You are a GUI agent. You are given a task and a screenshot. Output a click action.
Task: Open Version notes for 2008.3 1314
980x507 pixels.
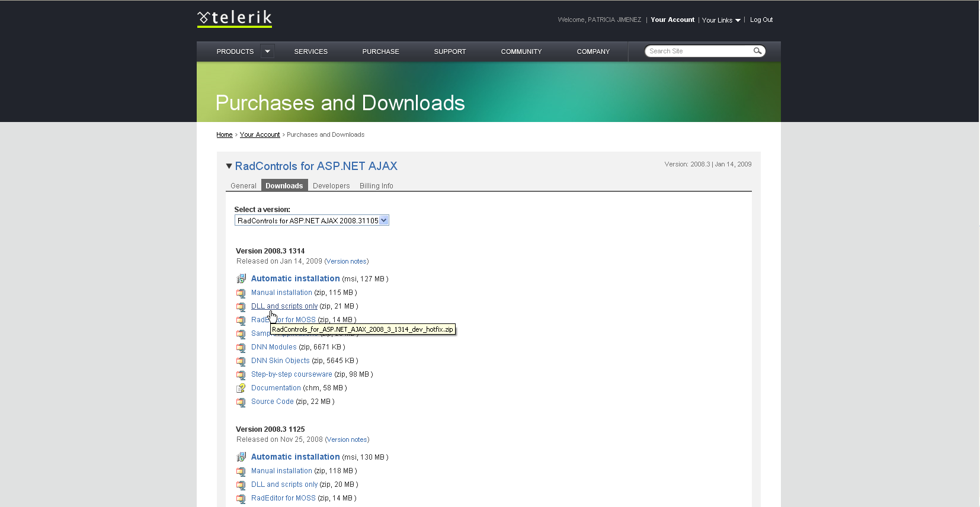click(x=347, y=261)
